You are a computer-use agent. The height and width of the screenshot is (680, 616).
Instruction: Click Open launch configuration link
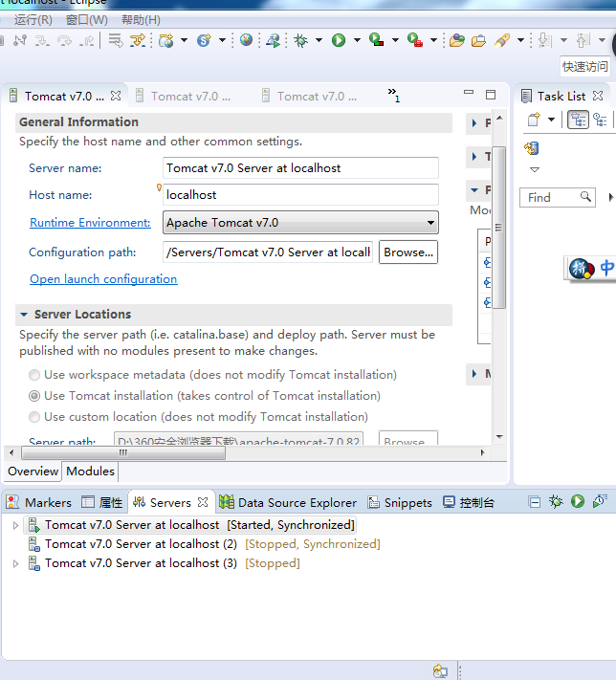coord(103,279)
